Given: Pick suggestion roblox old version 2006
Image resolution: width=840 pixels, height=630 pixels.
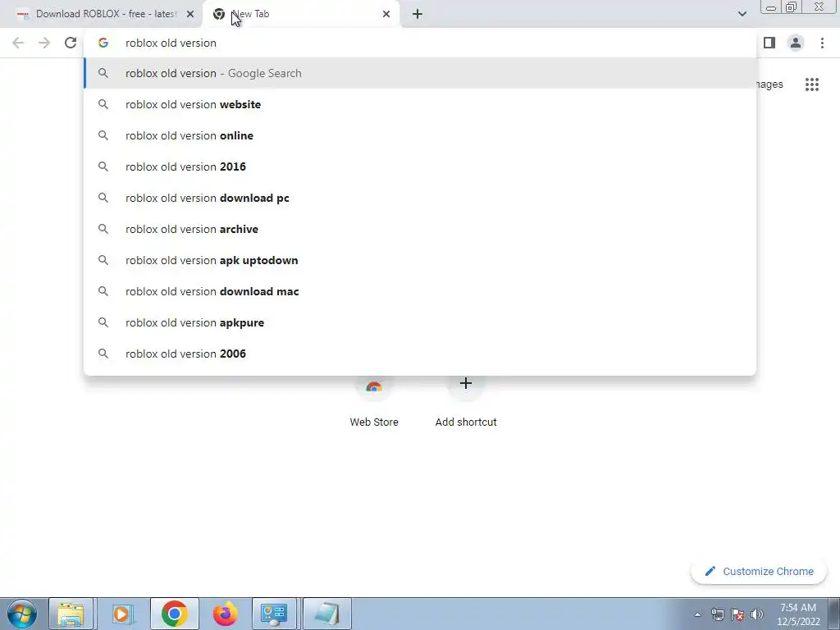Looking at the screenshot, I should point(420,354).
